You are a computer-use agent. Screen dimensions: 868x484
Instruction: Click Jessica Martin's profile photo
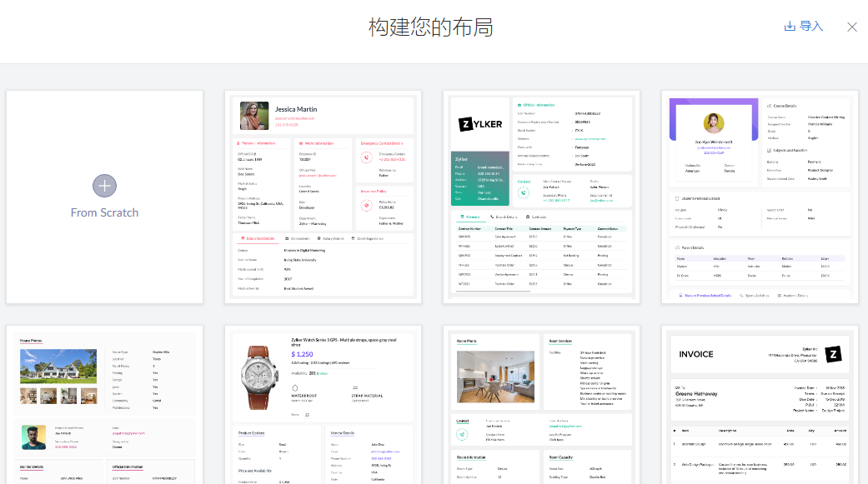tap(254, 116)
